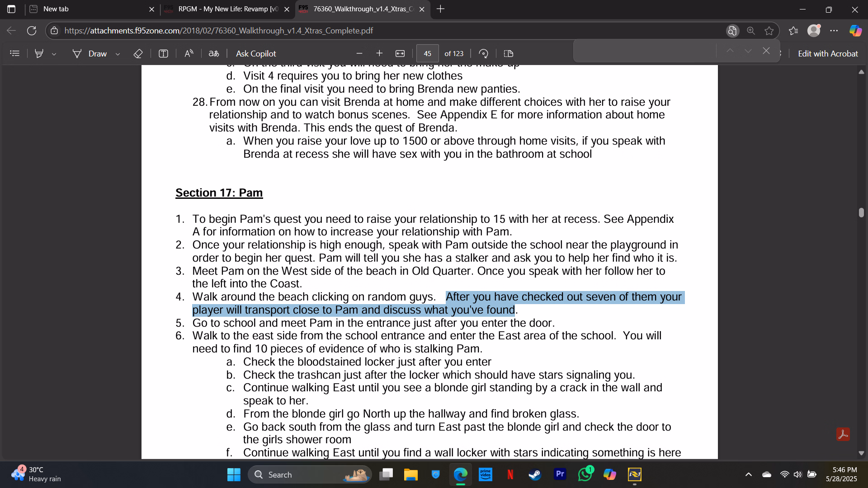Open the Windows Start menu
The image size is (868, 488).
pos(234,474)
